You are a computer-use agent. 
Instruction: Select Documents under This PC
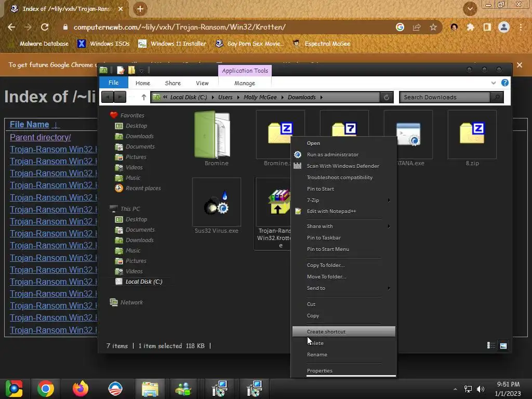coord(135,230)
